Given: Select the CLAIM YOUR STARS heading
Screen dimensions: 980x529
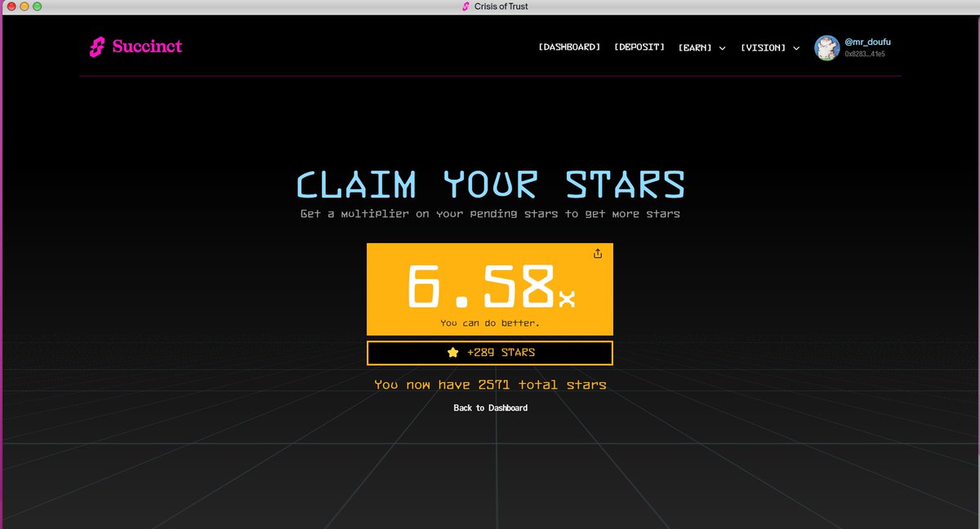Looking at the screenshot, I should coord(490,184).
